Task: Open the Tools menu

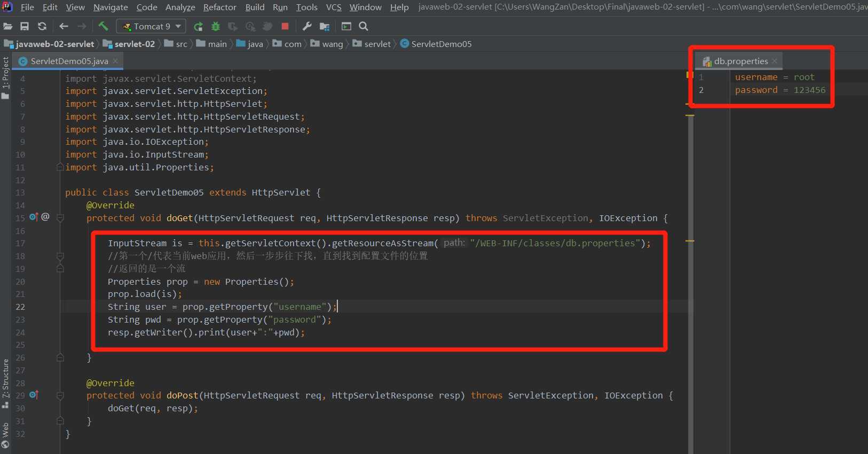Action: pos(307,7)
